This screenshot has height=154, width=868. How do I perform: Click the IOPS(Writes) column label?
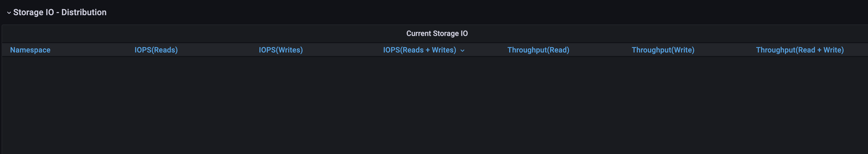click(280, 50)
